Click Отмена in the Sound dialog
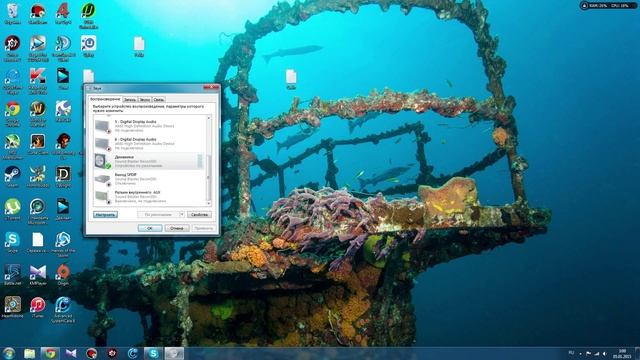The width and height of the screenshot is (640, 360). click(x=177, y=228)
